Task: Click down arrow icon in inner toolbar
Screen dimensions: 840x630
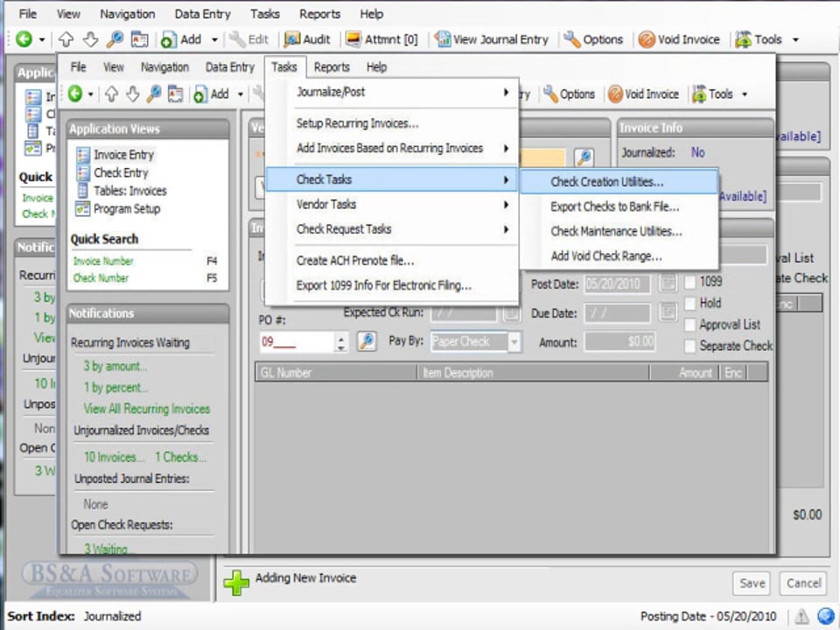Action: click(x=133, y=94)
